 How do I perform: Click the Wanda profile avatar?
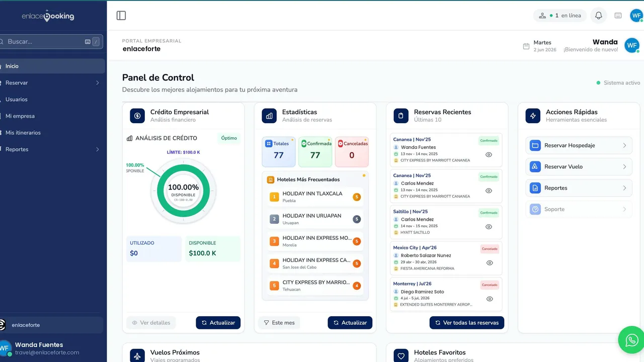click(632, 46)
